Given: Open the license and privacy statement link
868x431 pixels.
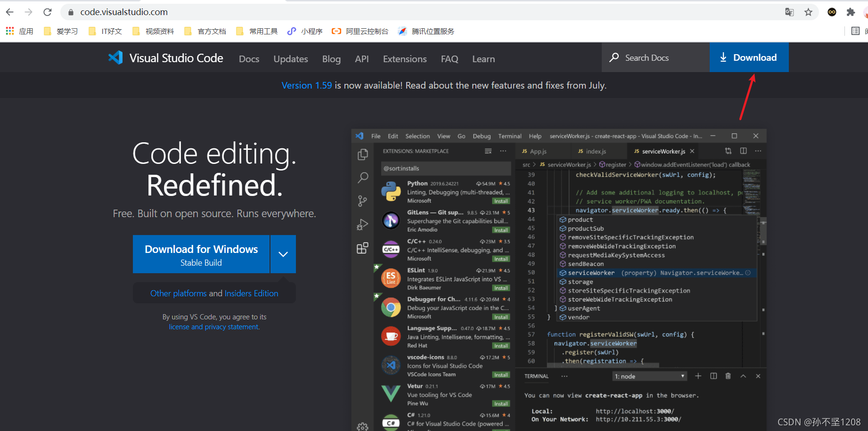Looking at the screenshot, I should pyautogui.click(x=214, y=327).
